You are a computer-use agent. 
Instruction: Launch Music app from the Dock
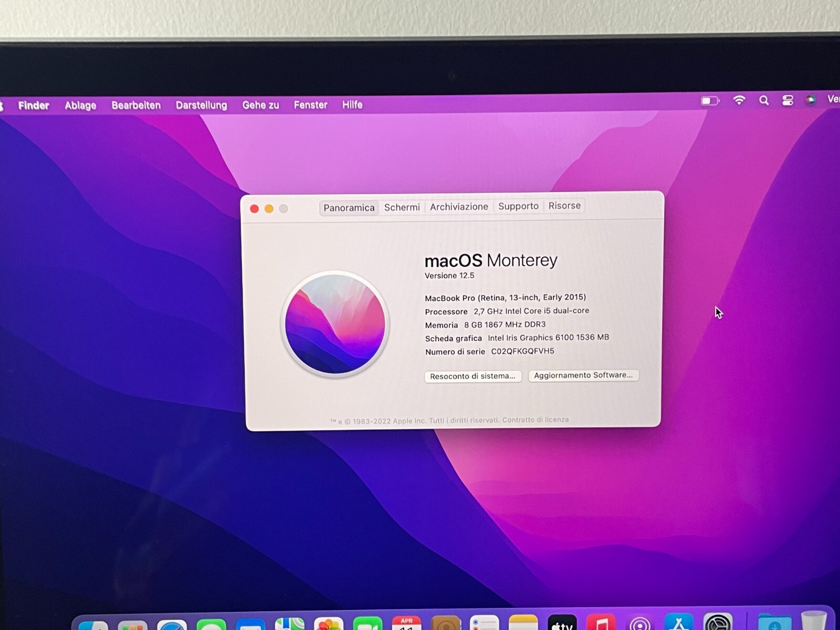(601, 622)
